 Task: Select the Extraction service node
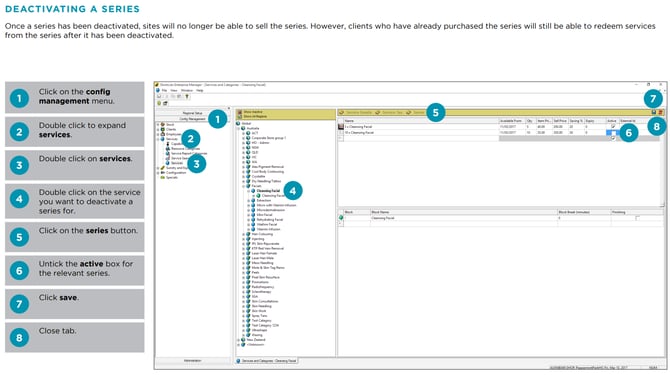(x=264, y=200)
